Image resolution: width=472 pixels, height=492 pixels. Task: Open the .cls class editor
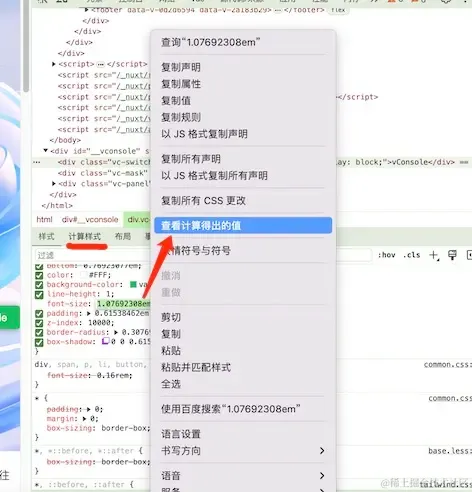411,255
